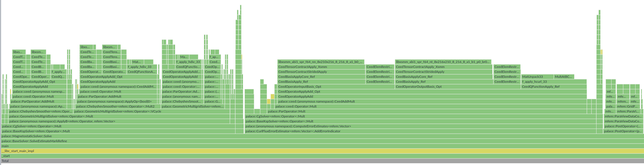Viewport: 644px width, 165px height.
Task: Select the _start frame
Action: point(322,156)
